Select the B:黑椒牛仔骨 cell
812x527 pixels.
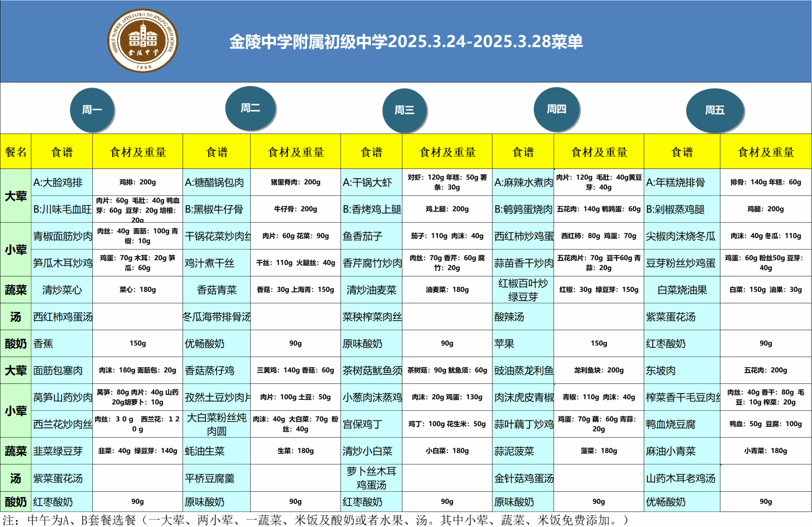point(216,209)
